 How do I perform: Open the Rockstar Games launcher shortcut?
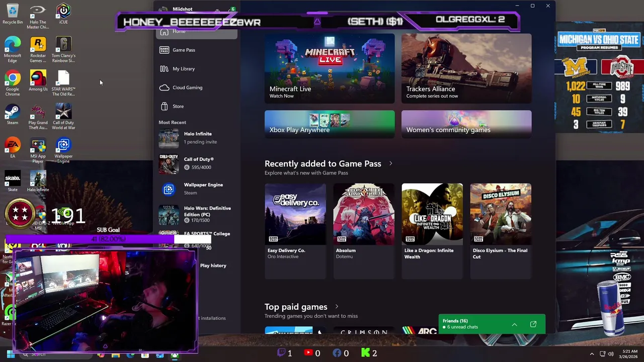38,50
